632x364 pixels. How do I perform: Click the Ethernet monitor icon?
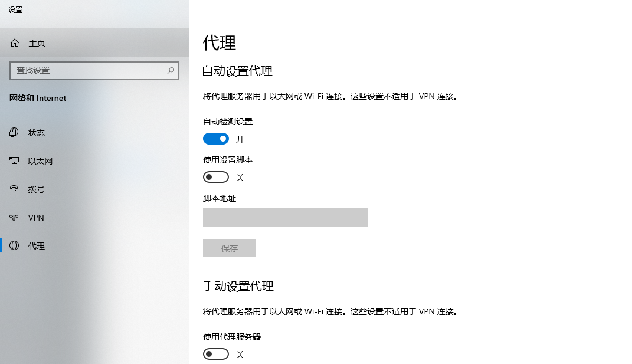(14, 161)
